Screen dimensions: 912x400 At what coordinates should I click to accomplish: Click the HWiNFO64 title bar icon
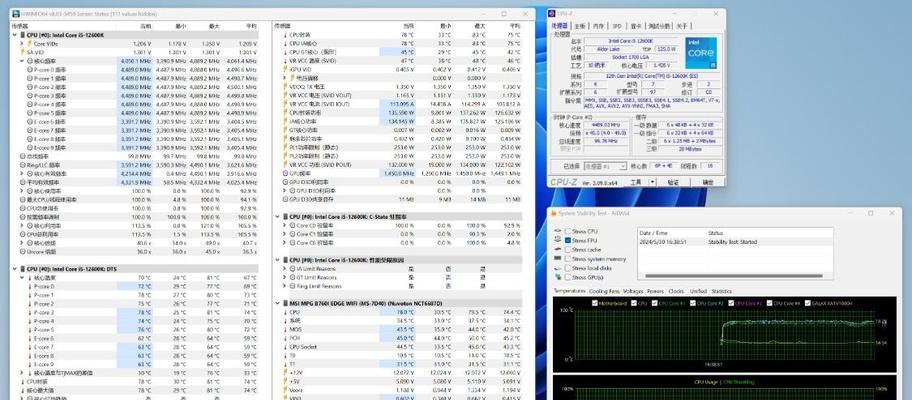15,13
